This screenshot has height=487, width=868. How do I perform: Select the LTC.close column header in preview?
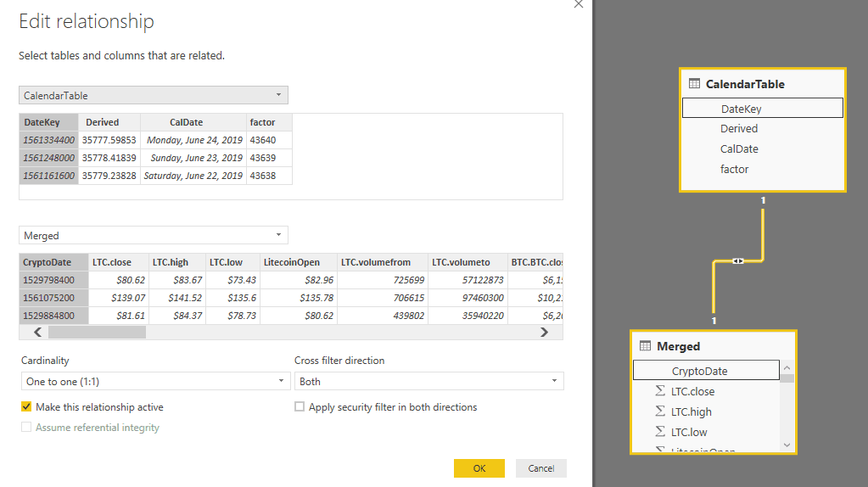tap(119, 262)
